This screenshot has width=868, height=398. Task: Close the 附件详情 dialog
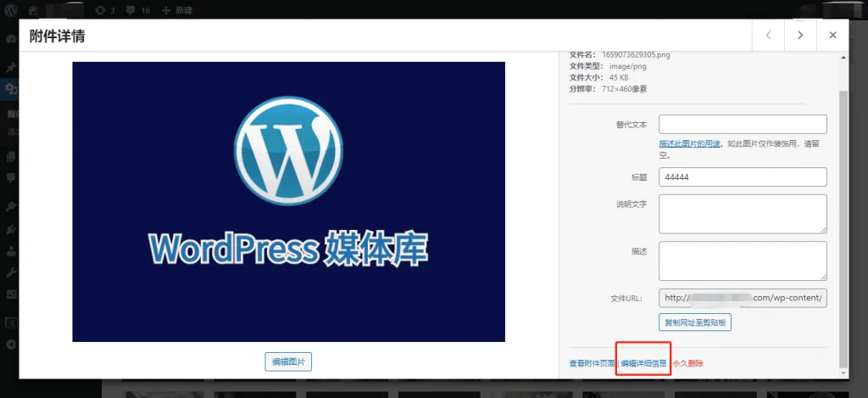click(832, 35)
